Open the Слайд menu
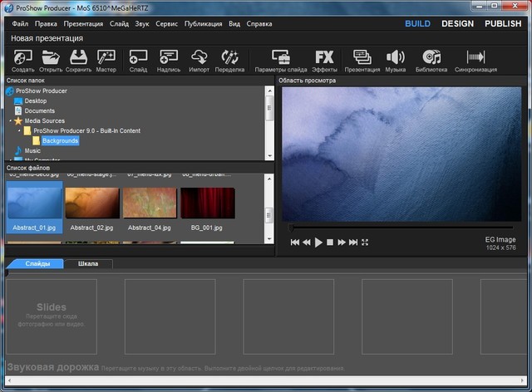The height and width of the screenshot is (392, 532). coord(119,24)
